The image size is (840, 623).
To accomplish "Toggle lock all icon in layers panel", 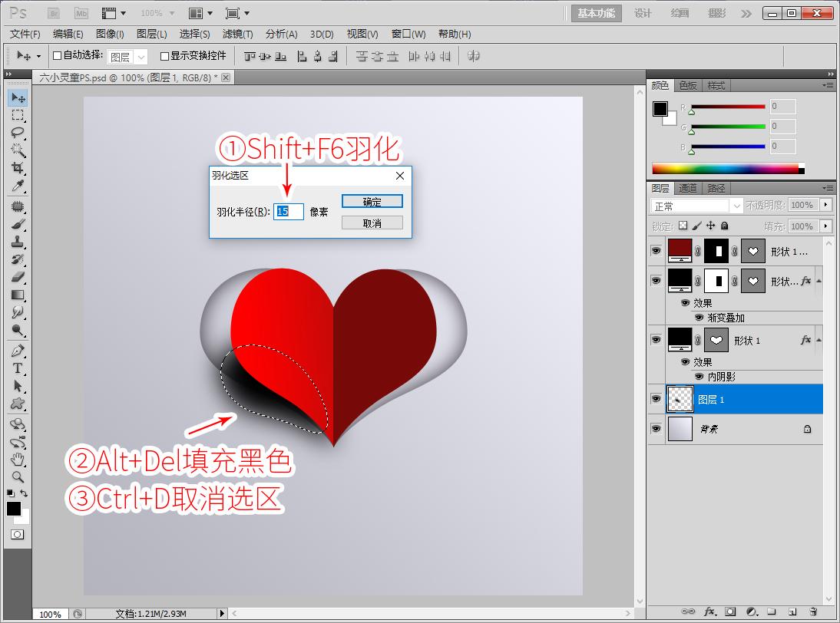I will click(724, 226).
